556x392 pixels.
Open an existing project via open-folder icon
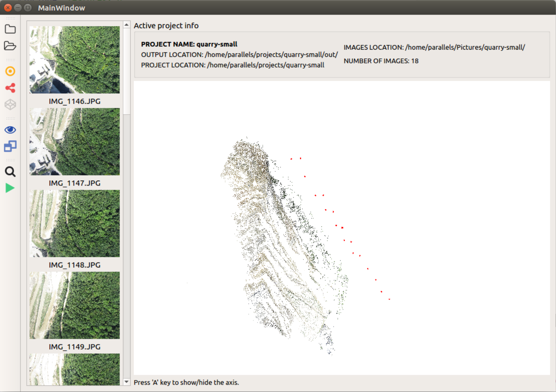10,46
